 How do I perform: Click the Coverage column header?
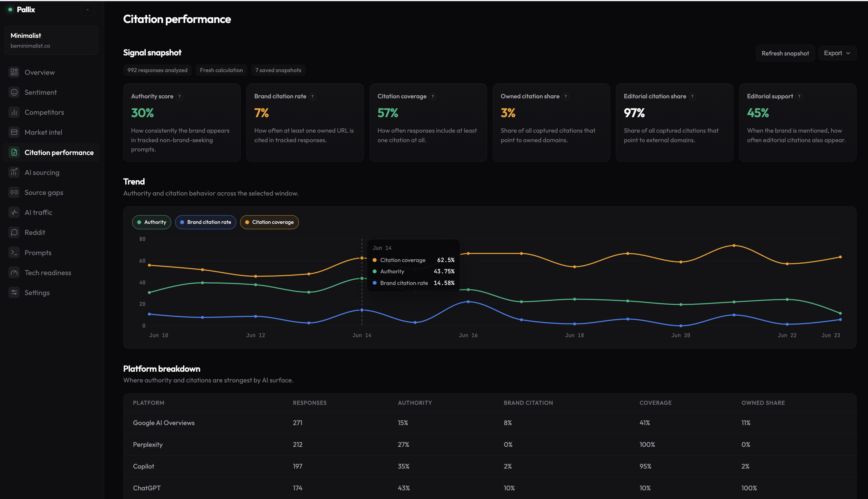(x=655, y=403)
